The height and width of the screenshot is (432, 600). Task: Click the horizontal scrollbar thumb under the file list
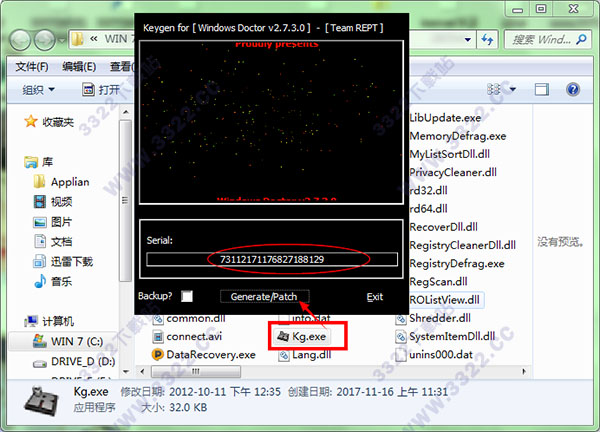coord(196,371)
